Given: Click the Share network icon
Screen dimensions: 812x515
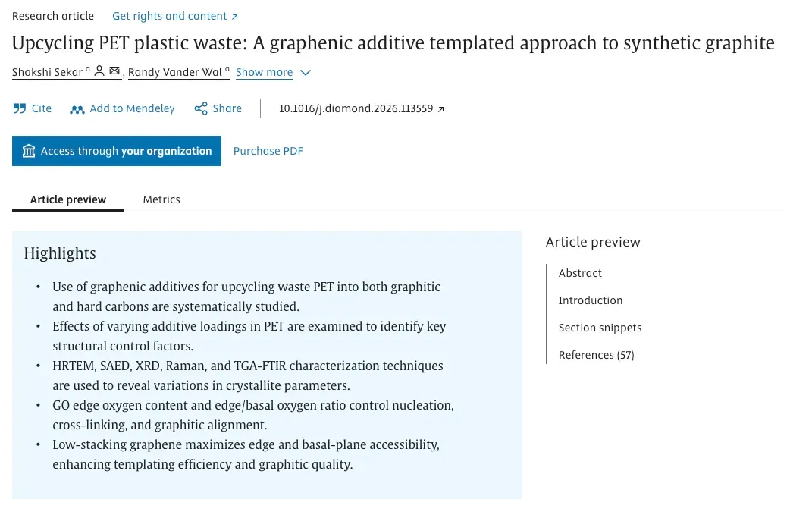Looking at the screenshot, I should tap(201, 108).
